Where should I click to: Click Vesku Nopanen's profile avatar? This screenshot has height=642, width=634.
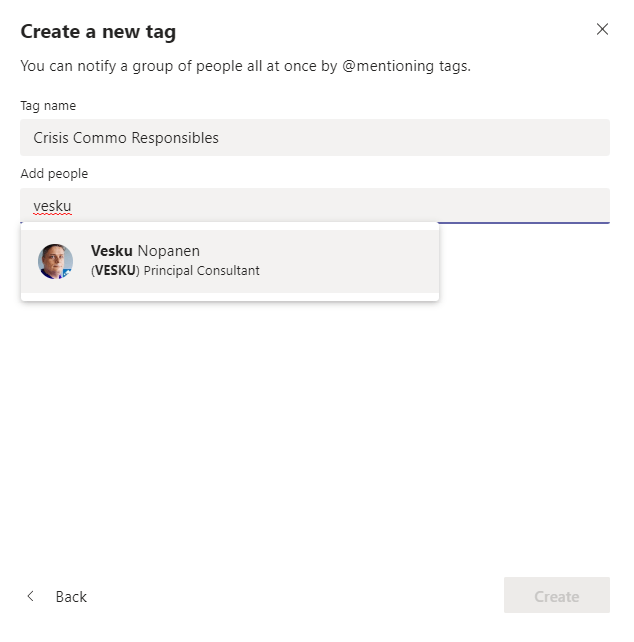tap(55, 261)
